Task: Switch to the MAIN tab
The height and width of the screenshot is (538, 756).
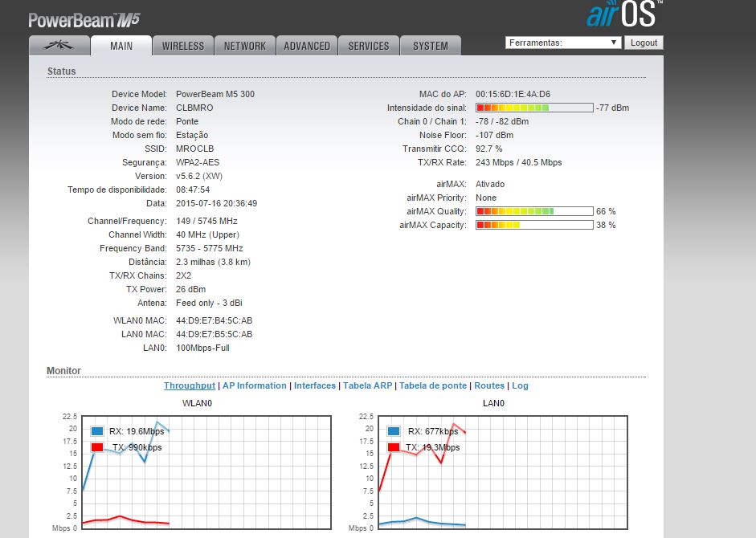Action: click(121, 46)
